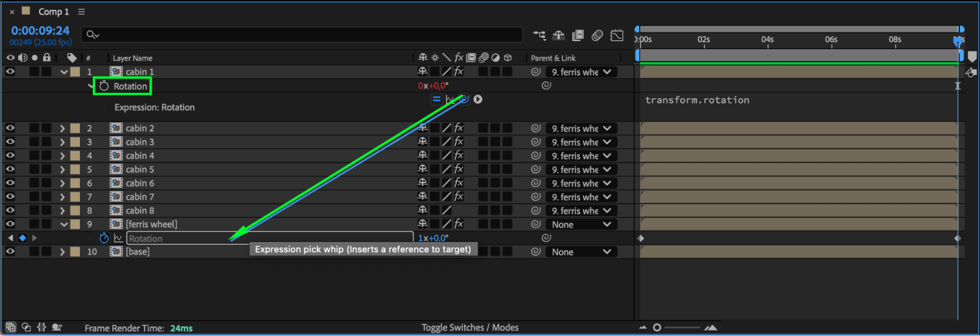Viewport: 980px width, 336px height.
Task: Click the Rotation stopwatch for ferris wheel
Action: coord(104,238)
